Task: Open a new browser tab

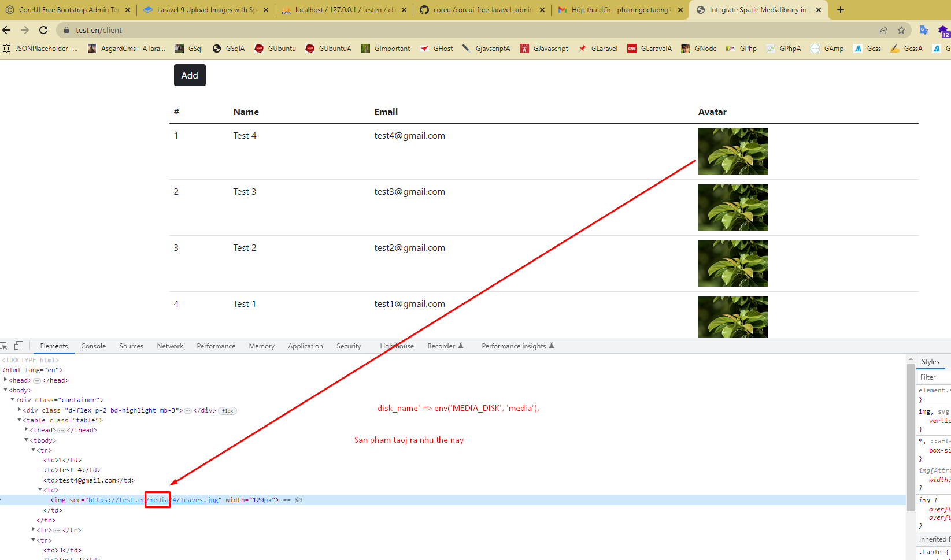Action: click(x=841, y=10)
